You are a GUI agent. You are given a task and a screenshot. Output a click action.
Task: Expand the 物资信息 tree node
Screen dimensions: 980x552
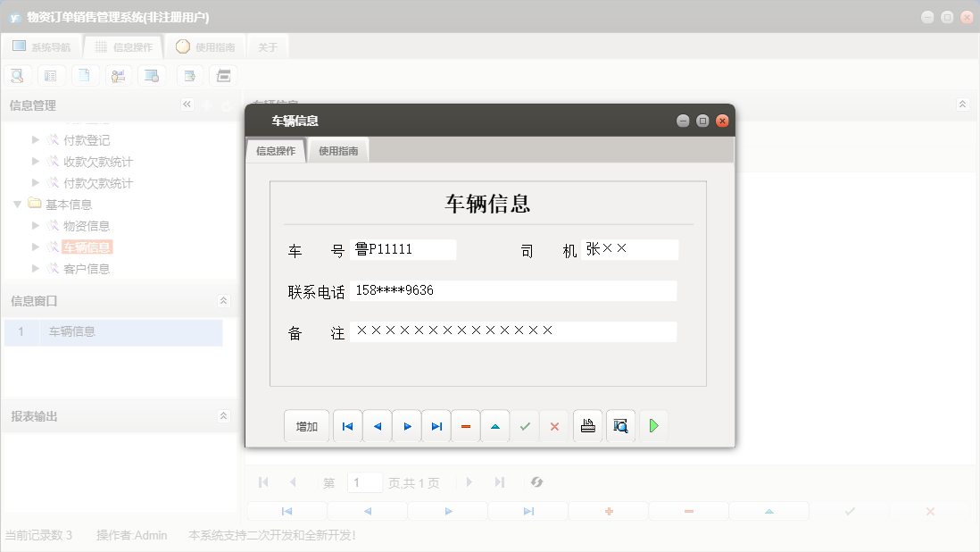pyautogui.click(x=34, y=225)
